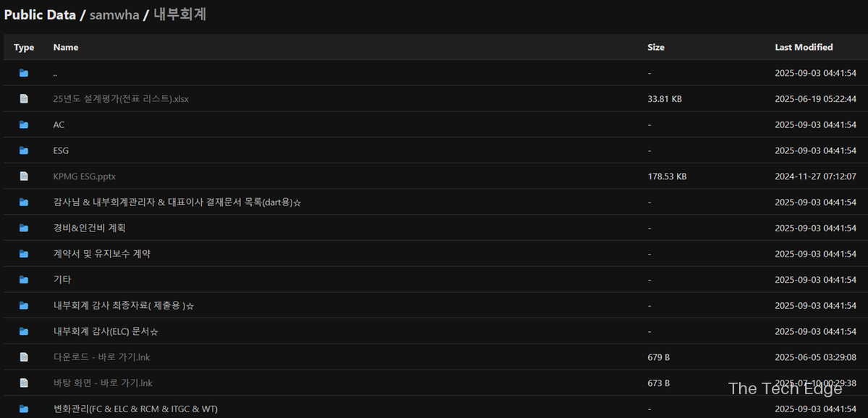Click folder icon beside 경비&인건비 계획
The height and width of the screenshot is (418, 868).
click(24, 228)
